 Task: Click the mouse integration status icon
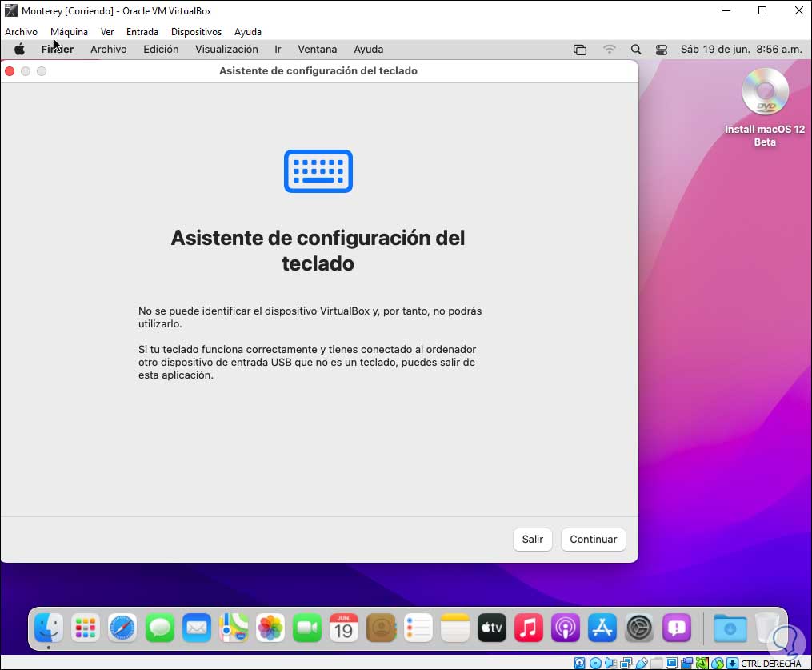click(718, 663)
